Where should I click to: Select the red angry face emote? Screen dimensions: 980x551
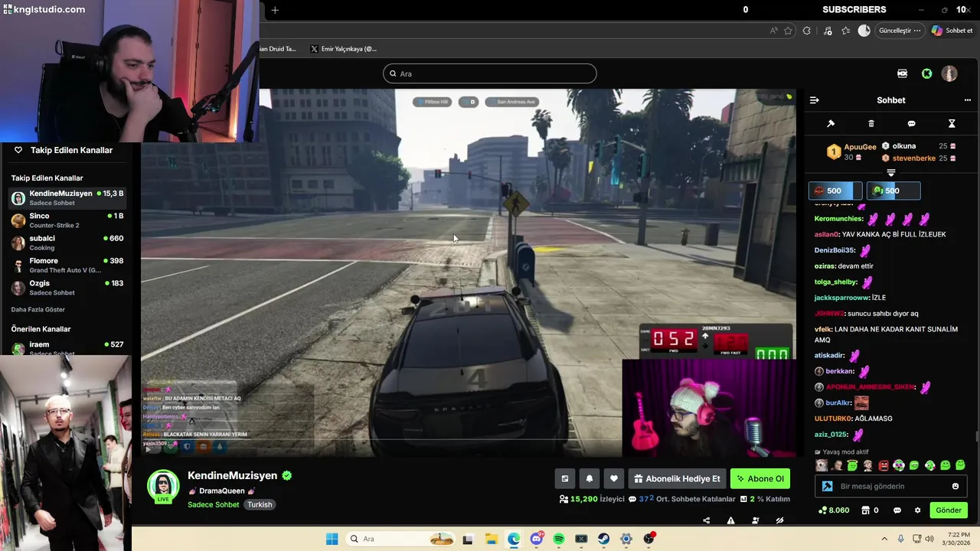click(x=884, y=465)
